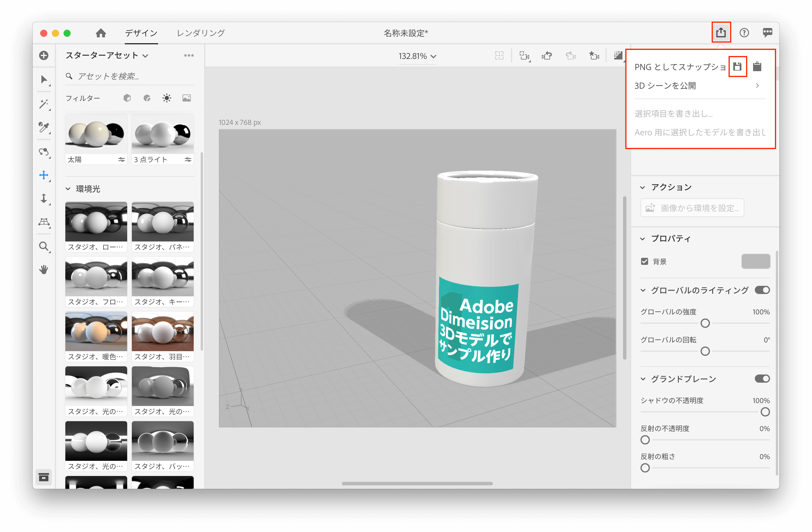Select the Hand pan tool
Viewport: 812px width, 532px height.
[x=44, y=270]
